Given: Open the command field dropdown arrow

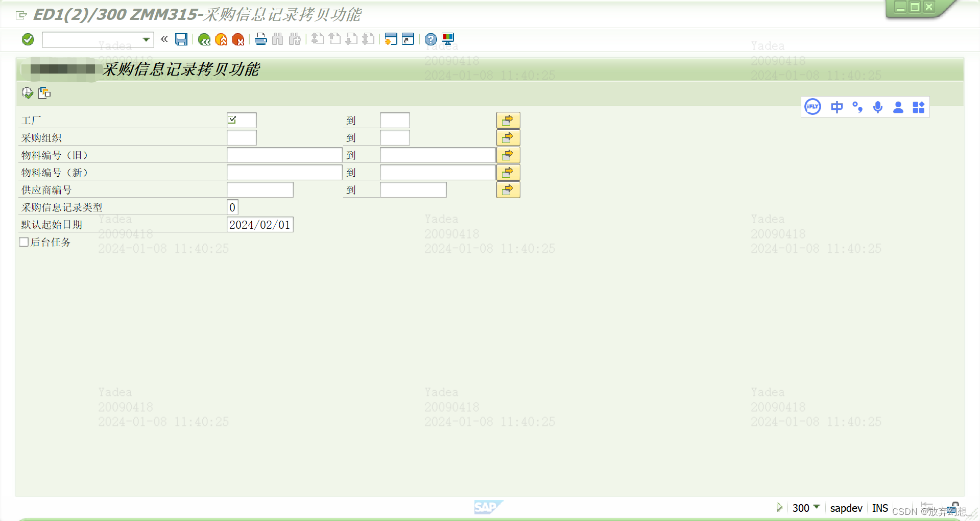Looking at the screenshot, I should (146, 39).
